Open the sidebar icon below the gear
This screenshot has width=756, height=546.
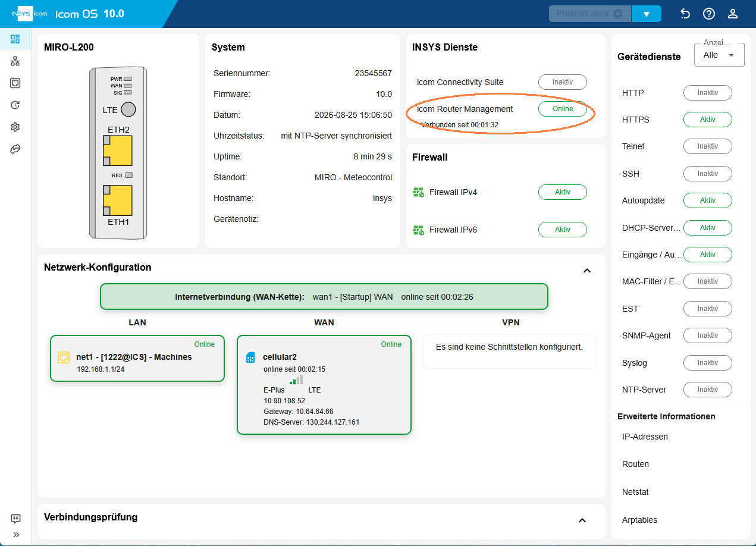tap(15, 149)
